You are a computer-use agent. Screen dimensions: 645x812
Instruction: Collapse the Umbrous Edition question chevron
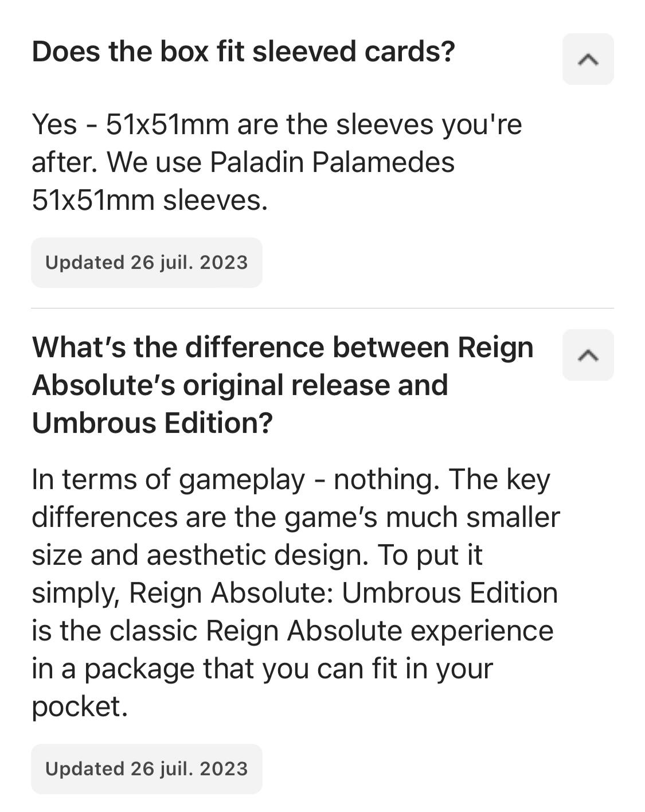pos(588,355)
